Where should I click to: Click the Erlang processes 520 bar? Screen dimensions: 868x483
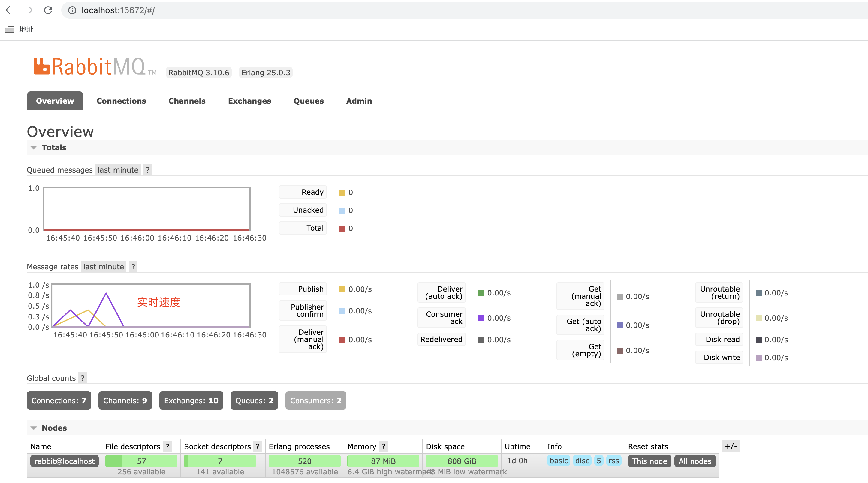305,461
